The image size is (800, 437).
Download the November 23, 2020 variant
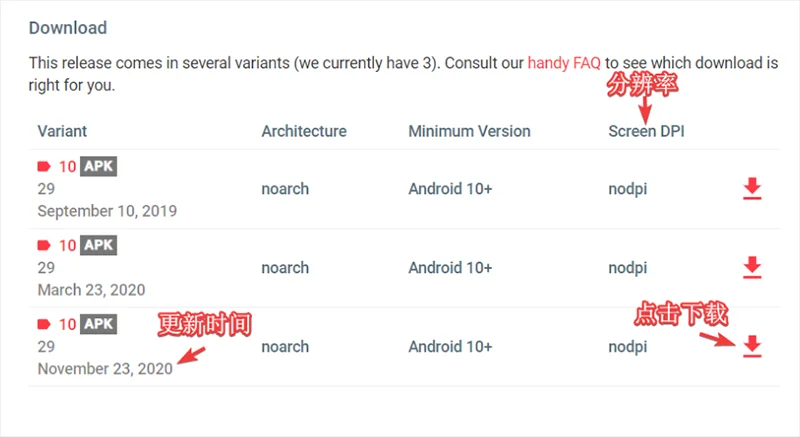(x=752, y=347)
